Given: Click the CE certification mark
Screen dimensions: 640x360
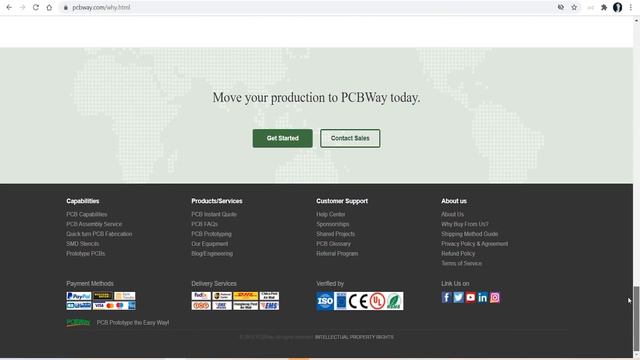Looking at the screenshot, I should click(358, 301).
